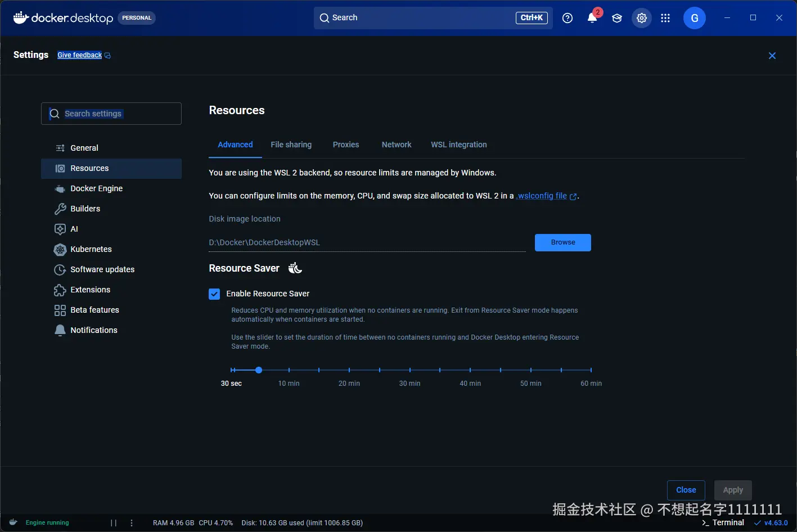Open AI settings section
797x532 pixels.
(x=111, y=229)
